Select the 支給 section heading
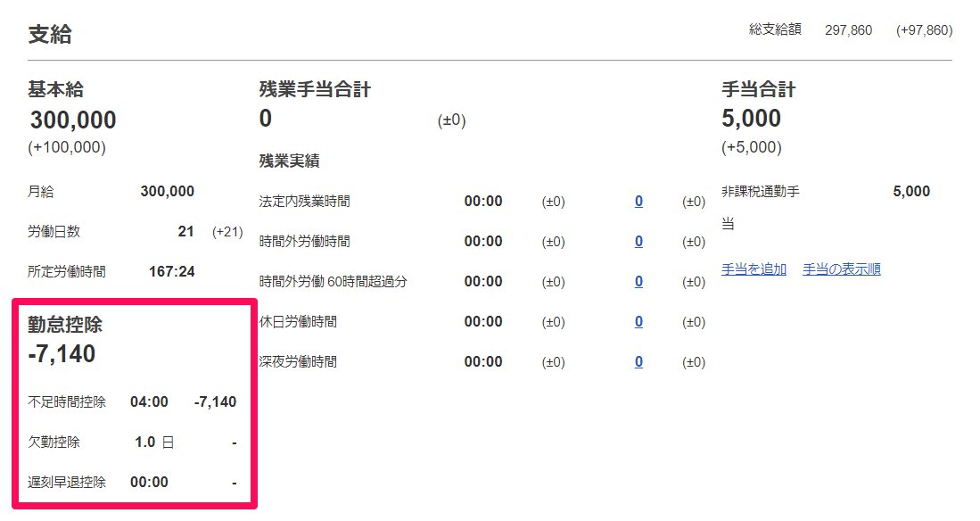Image resolution: width=980 pixels, height=521 pixels. 50,34
